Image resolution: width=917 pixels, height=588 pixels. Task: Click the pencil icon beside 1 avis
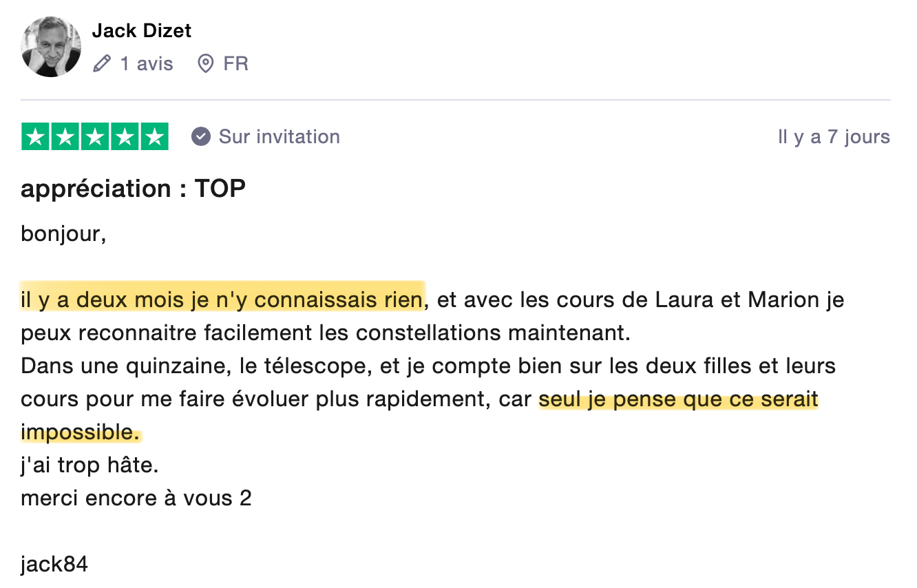tap(102, 64)
